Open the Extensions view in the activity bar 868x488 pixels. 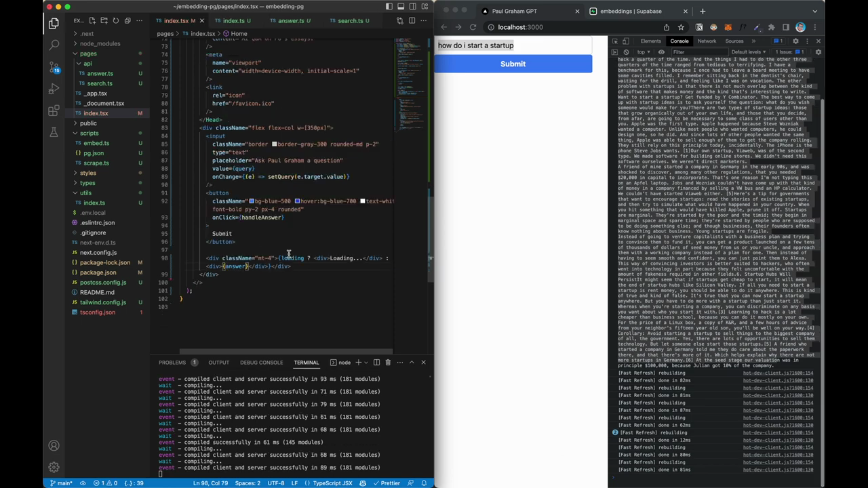(54, 110)
